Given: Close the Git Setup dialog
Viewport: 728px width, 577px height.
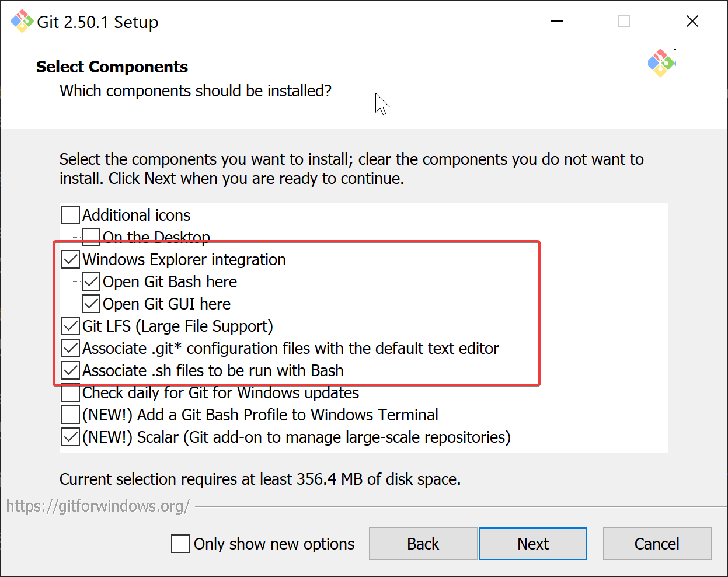Looking at the screenshot, I should click(x=692, y=22).
